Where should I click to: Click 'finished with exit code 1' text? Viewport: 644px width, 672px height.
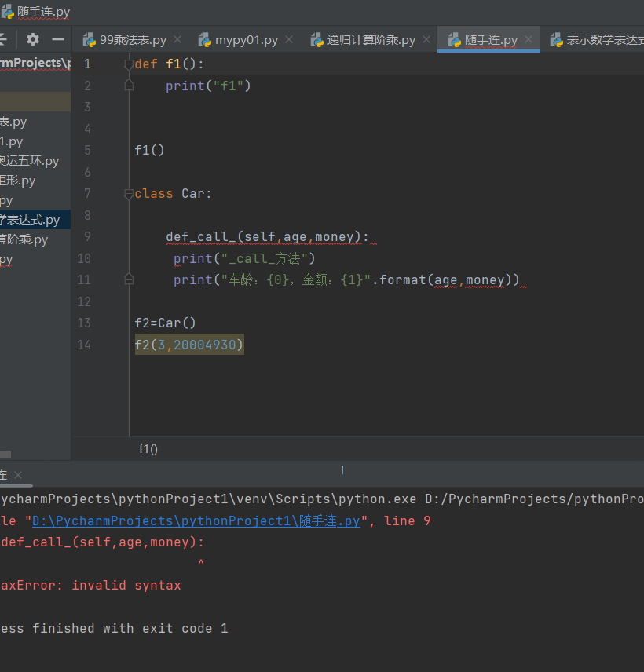(130, 628)
